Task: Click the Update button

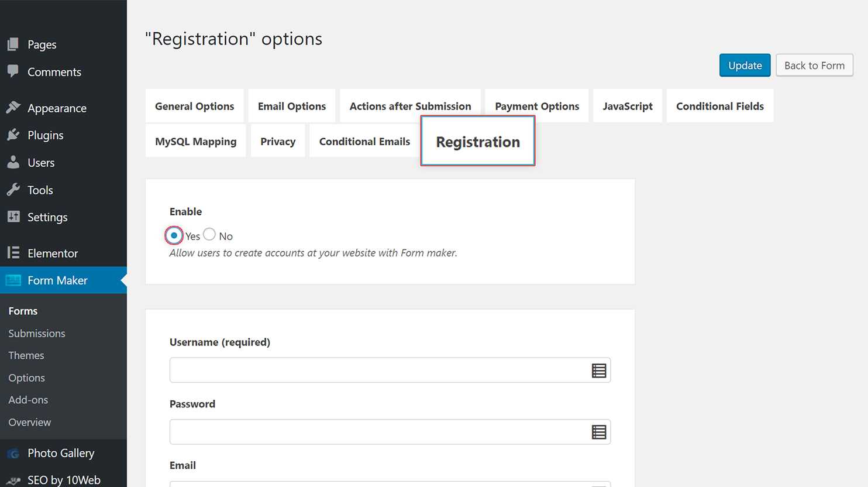Action: click(745, 65)
